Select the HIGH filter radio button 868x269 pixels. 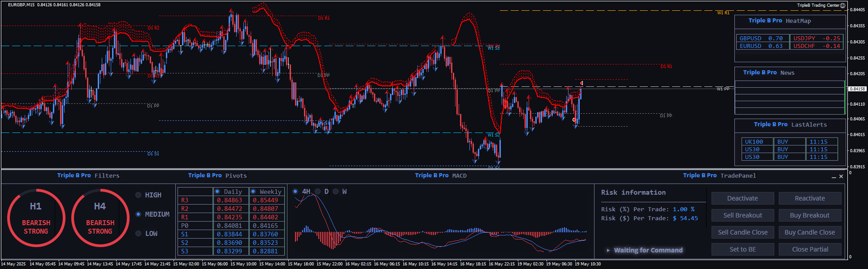pos(139,195)
